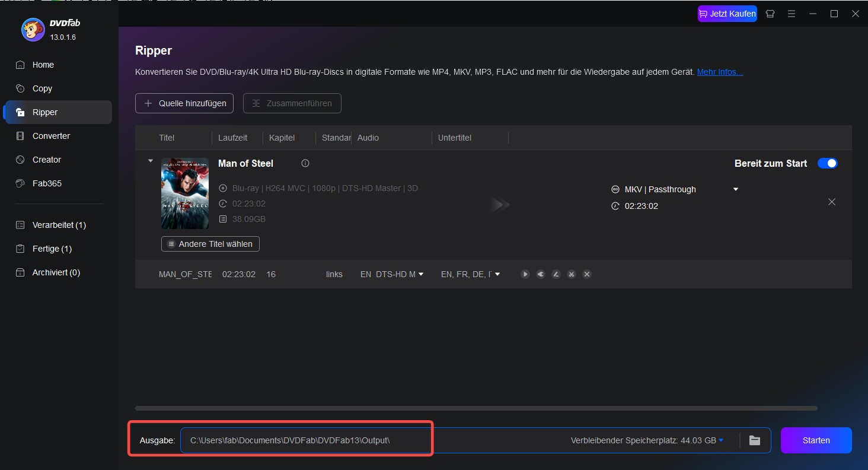Click the 02:23:02 cell in MAN_OF_STE row

pyautogui.click(x=239, y=274)
